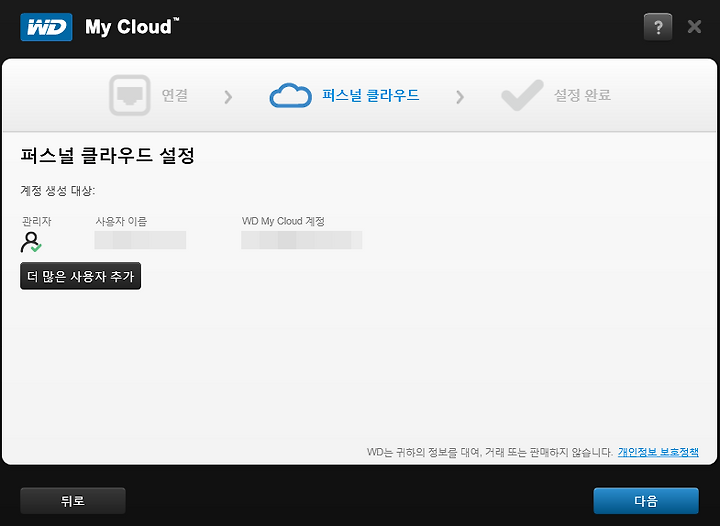
Task: Open help via question mark button
Action: tap(658, 27)
